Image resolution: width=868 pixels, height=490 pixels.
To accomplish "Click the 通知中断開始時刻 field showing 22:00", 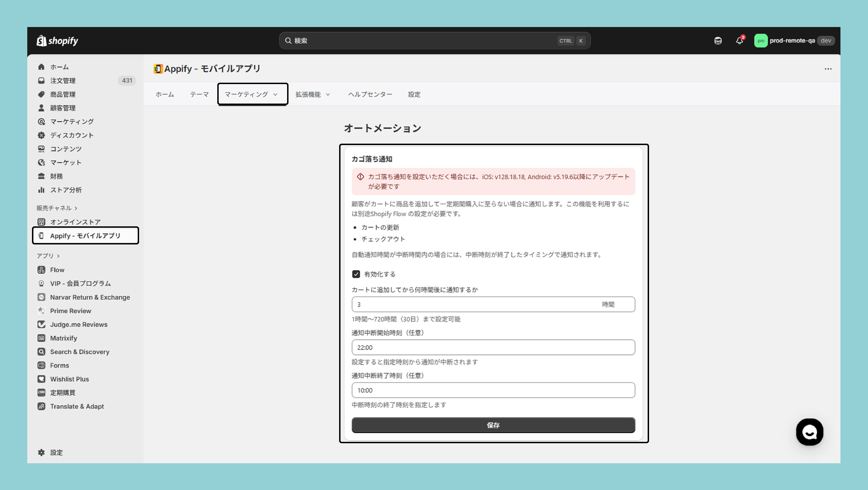I will [x=493, y=347].
